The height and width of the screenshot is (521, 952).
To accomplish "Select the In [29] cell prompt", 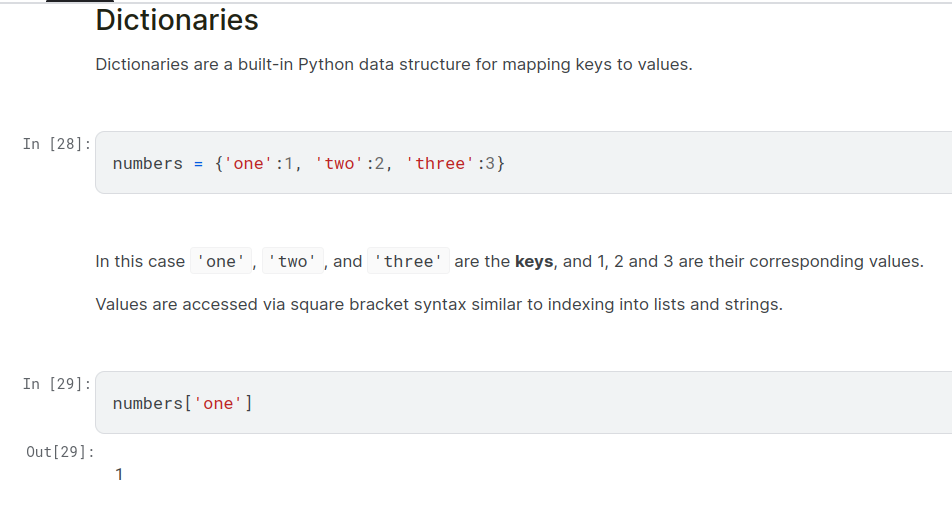I will click(56, 384).
